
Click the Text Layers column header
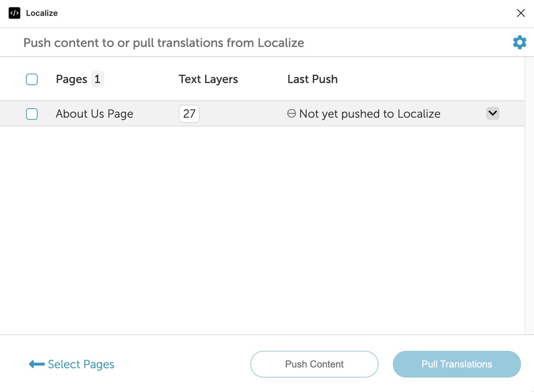tap(208, 79)
